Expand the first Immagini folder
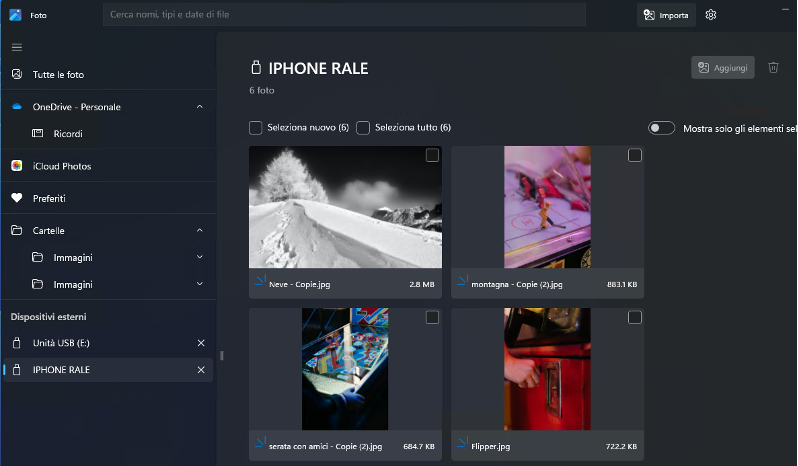This screenshot has height=466, width=798. [200, 257]
